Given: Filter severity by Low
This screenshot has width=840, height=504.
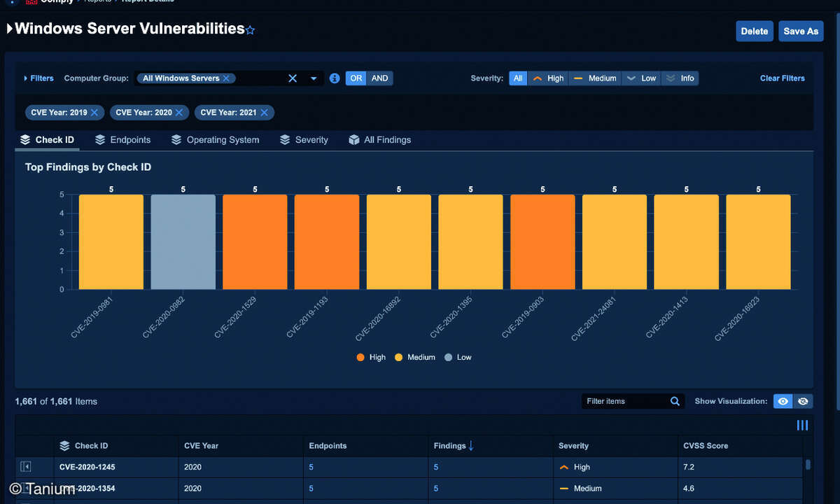Looking at the screenshot, I should (x=641, y=78).
